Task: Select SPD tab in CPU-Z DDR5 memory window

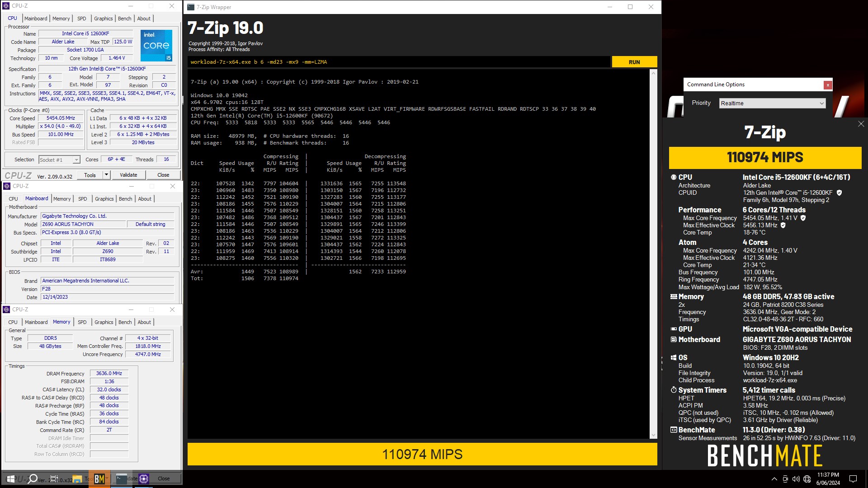Action: tap(82, 322)
